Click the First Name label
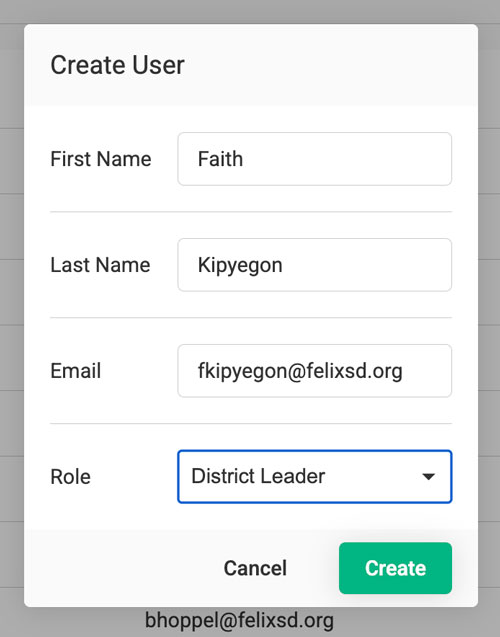 (101, 159)
